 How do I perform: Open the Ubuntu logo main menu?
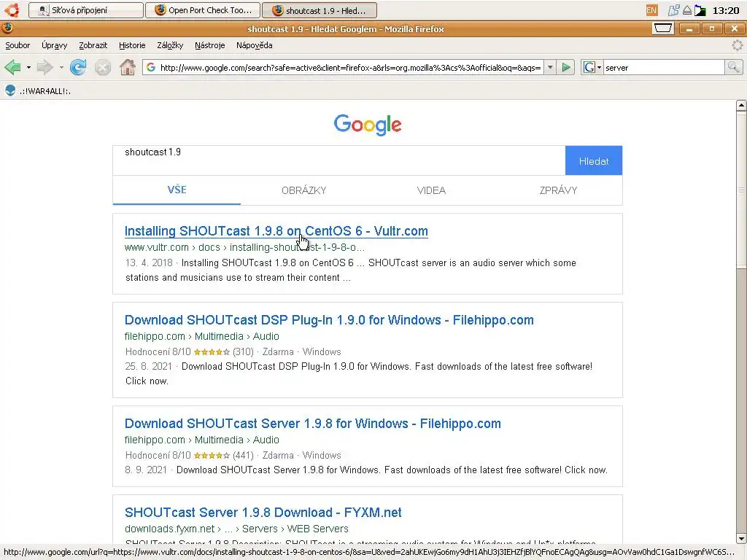coord(12,10)
